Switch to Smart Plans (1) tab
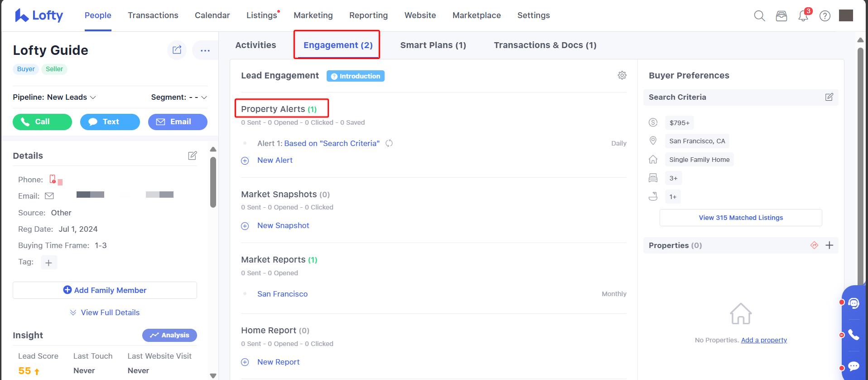This screenshot has width=868, height=380. click(433, 45)
